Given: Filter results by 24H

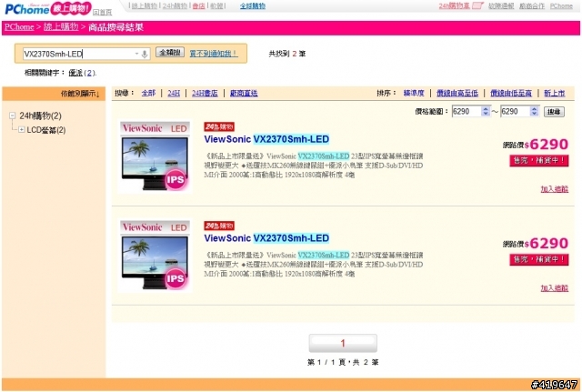Looking at the screenshot, I should tap(174, 93).
